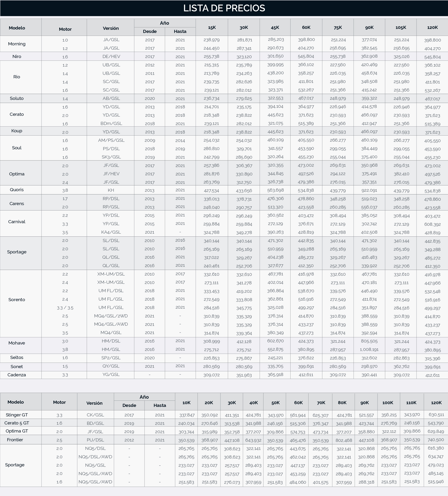Click the DE/HEV version cell
Viewport: 448px width, 496px height.
point(111,57)
